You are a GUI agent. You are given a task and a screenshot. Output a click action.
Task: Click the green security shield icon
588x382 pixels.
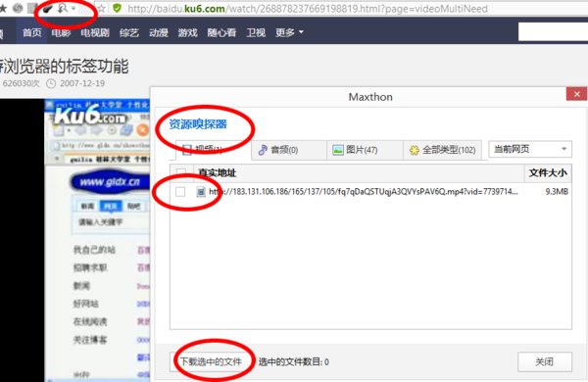117,8
